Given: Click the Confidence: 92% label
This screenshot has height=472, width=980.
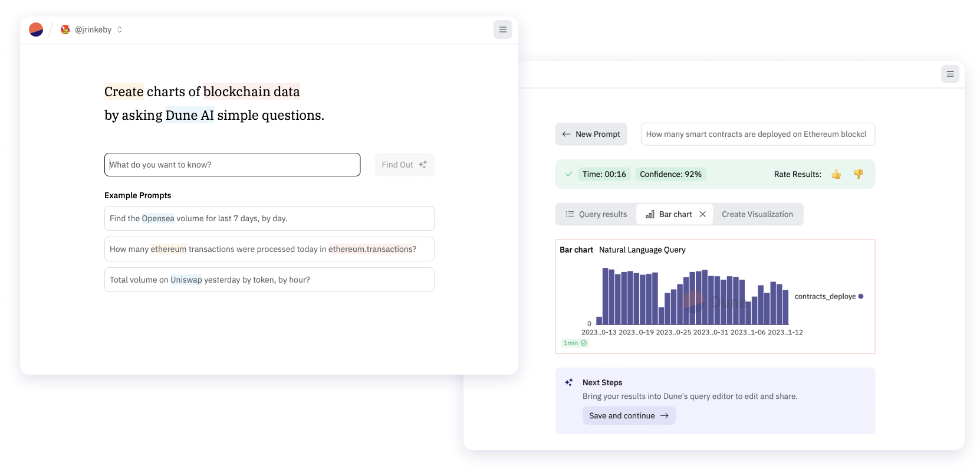Looking at the screenshot, I should pos(671,174).
